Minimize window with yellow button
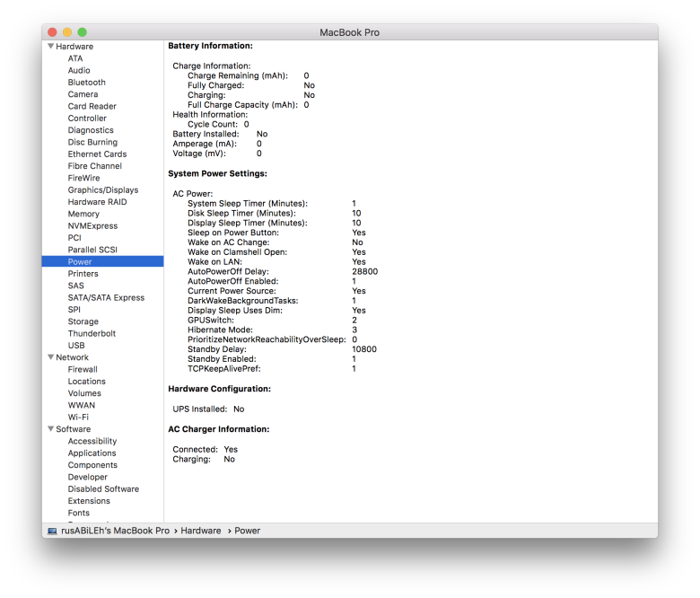The height and width of the screenshot is (598, 700). point(67,32)
